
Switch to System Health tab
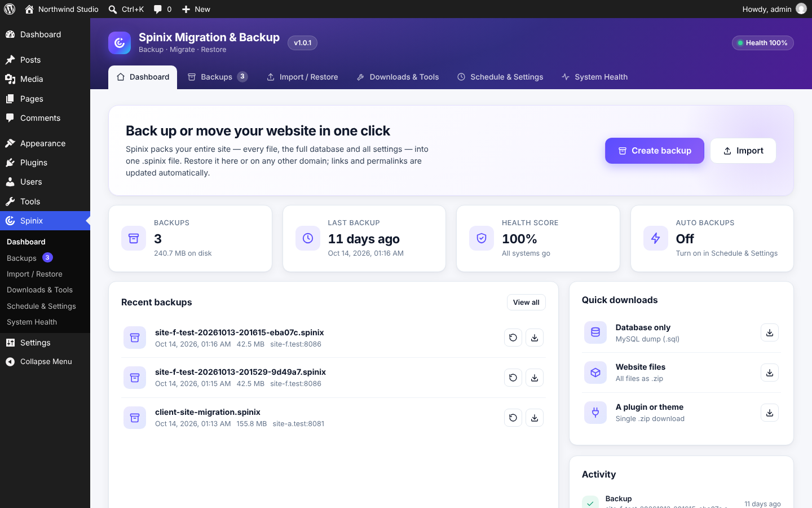[595, 77]
